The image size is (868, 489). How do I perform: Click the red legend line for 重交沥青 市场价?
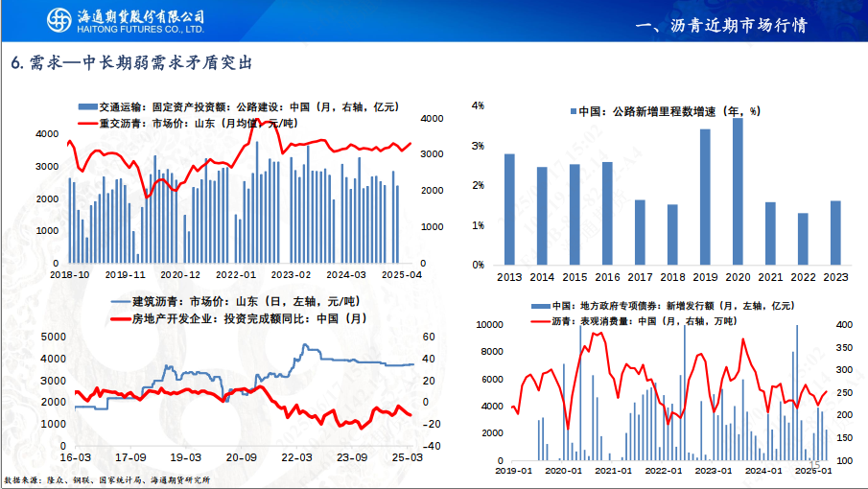pyautogui.click(x=87, y=123)
